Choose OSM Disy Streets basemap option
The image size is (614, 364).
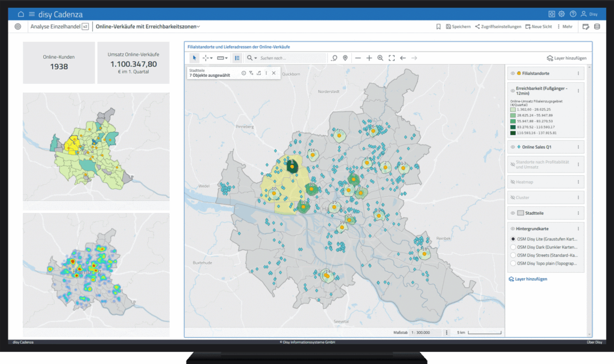pos(513,255)
